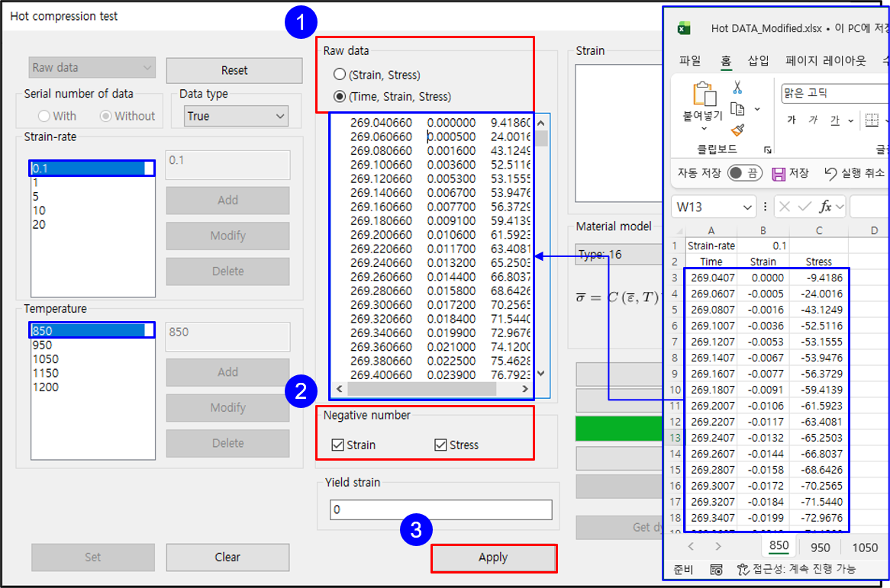The width and height of the screenshot is (890, 588).
Task: Select the Without serial number radio
Action: 105,116
